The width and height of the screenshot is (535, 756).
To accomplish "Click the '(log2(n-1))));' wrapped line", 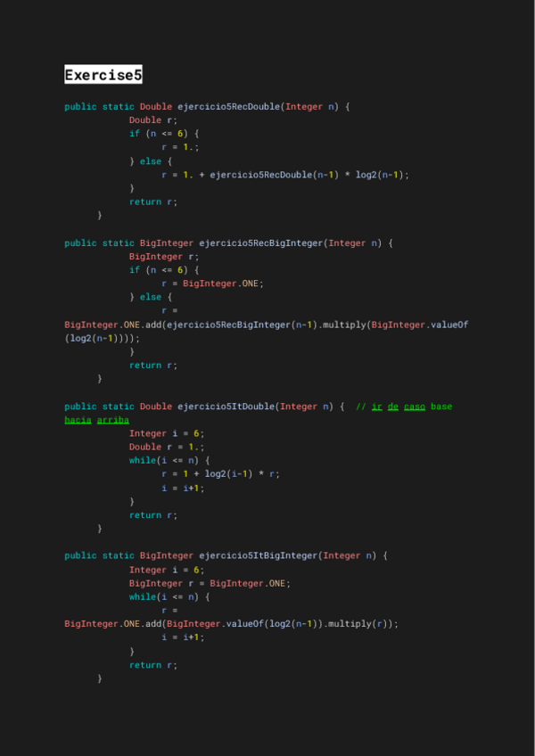I will coord(102,339).
